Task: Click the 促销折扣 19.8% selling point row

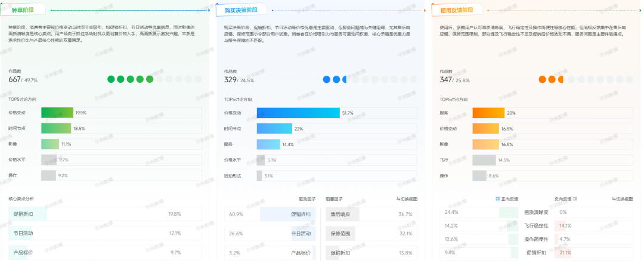Action: pyautogui.click(x=105, y=214)
